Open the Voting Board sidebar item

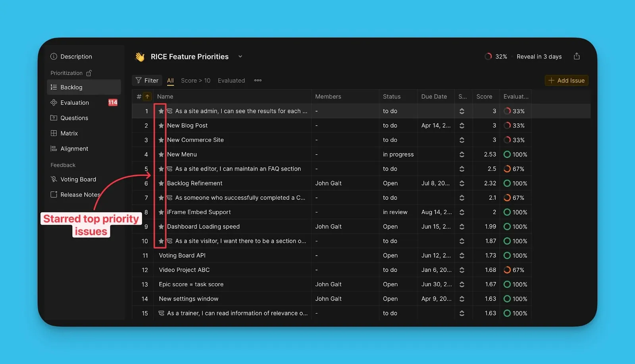[x=78, y=179]
